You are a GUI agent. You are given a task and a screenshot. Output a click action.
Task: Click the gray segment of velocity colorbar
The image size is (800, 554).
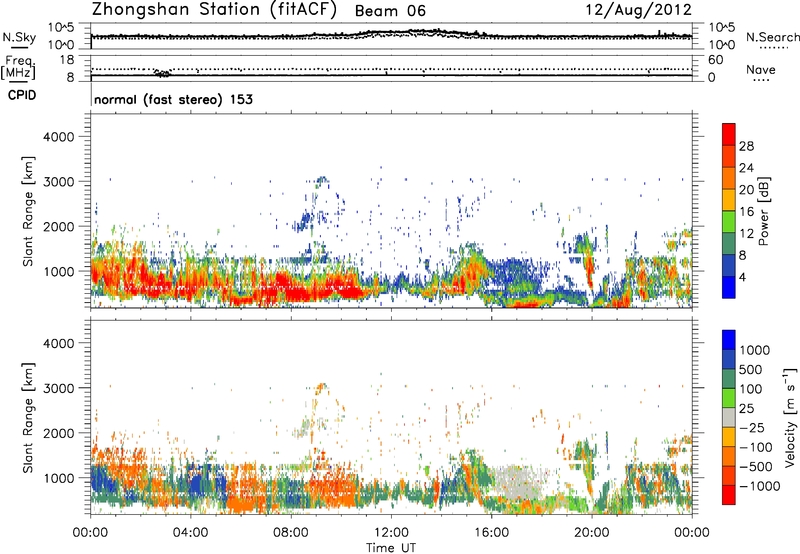[x=729, y=417]
